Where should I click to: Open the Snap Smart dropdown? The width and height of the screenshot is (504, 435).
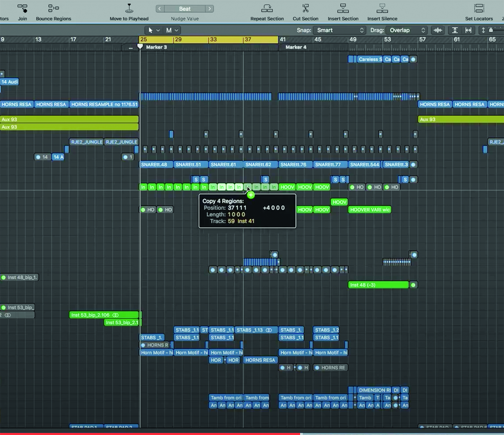click(340, 30)
